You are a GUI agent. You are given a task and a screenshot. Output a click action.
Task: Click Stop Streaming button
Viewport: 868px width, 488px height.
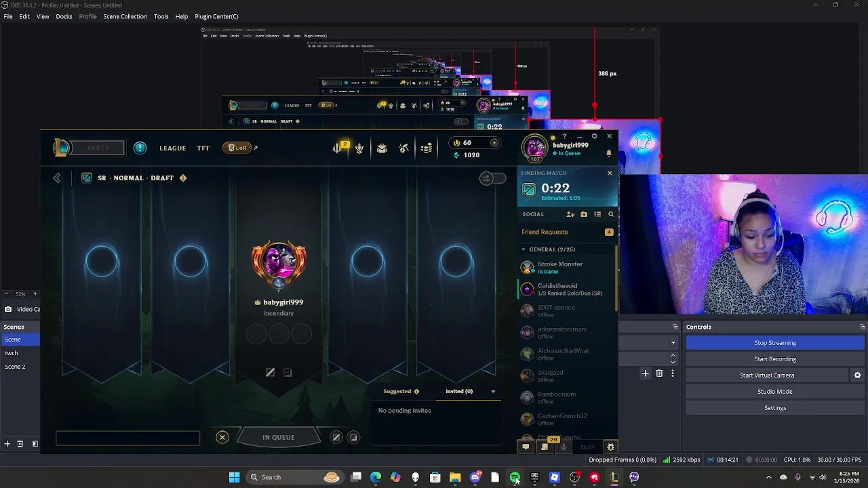[x=775, y=343]
